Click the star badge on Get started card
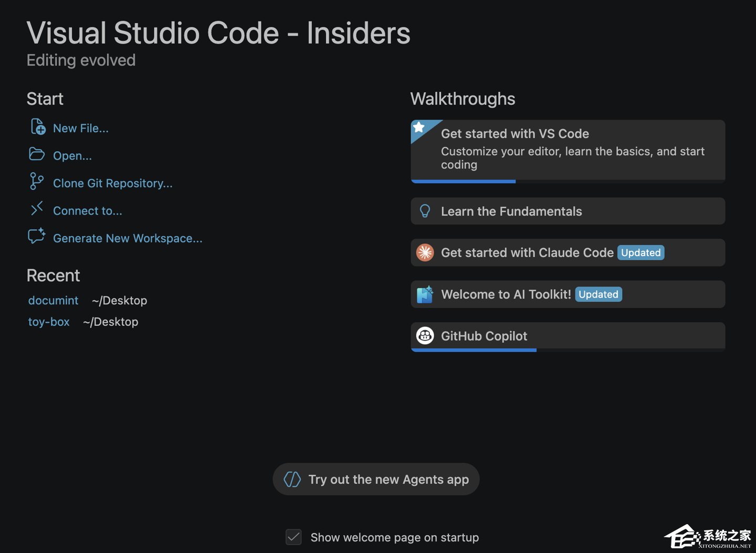The width and height of the screenshot is (756, 553). [x=419, y=127]
